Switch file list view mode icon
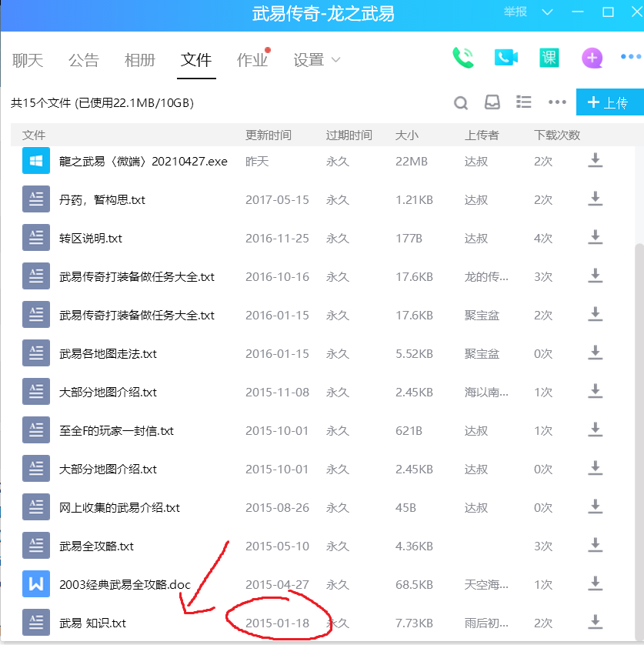Screen dimensions: 644x645 click(524, 102)
